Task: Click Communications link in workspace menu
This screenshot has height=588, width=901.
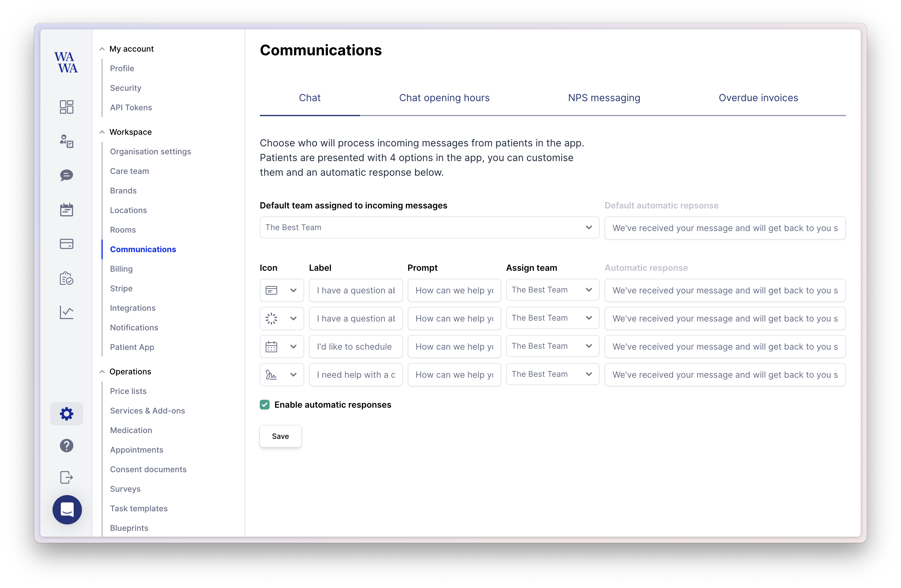Action: [143, 249]
